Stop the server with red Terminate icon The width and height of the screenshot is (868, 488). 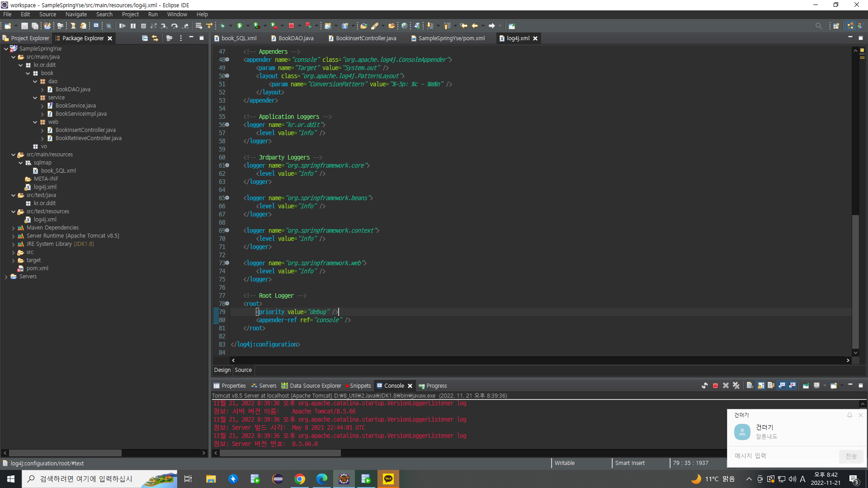(715, 385)
